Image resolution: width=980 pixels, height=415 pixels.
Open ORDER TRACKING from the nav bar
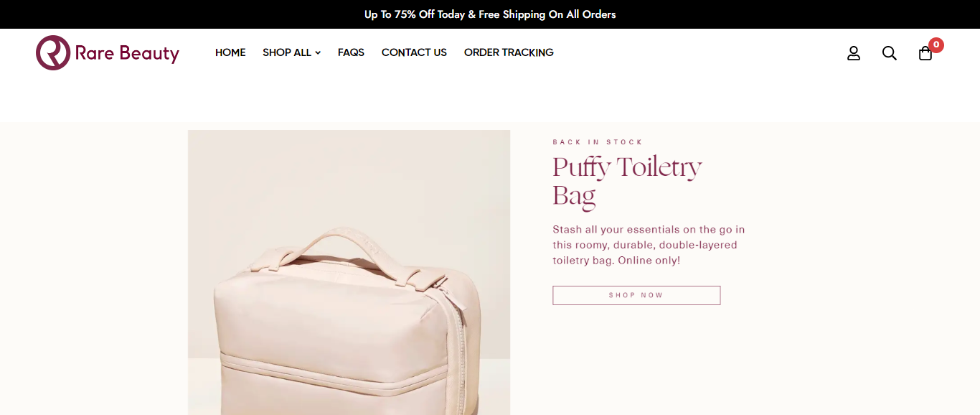509,52
